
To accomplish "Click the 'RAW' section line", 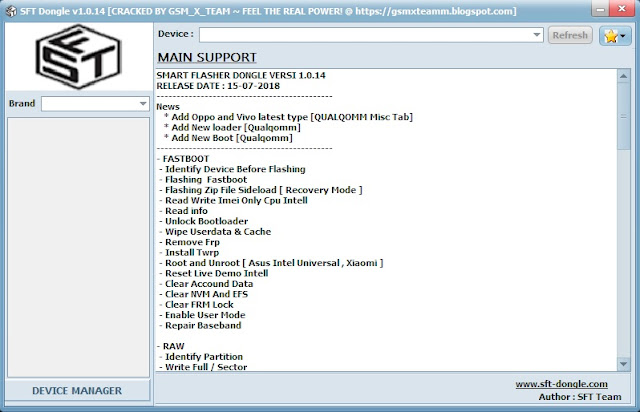I will pyautogui.click(x=171, y=346).
